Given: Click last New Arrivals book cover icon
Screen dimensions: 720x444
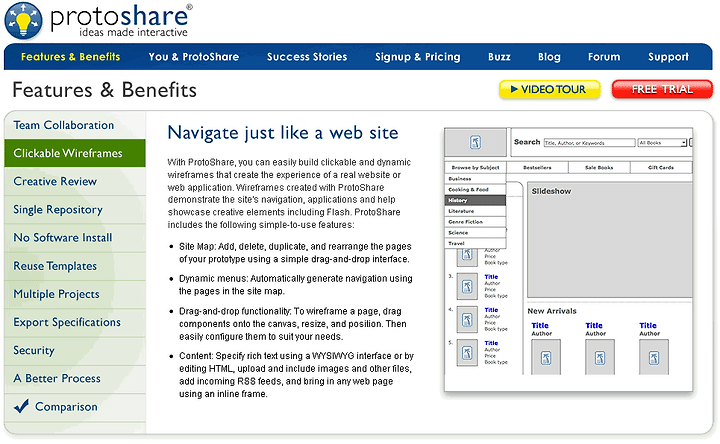Looking at the screenshot, I should [x=654, y=357].
